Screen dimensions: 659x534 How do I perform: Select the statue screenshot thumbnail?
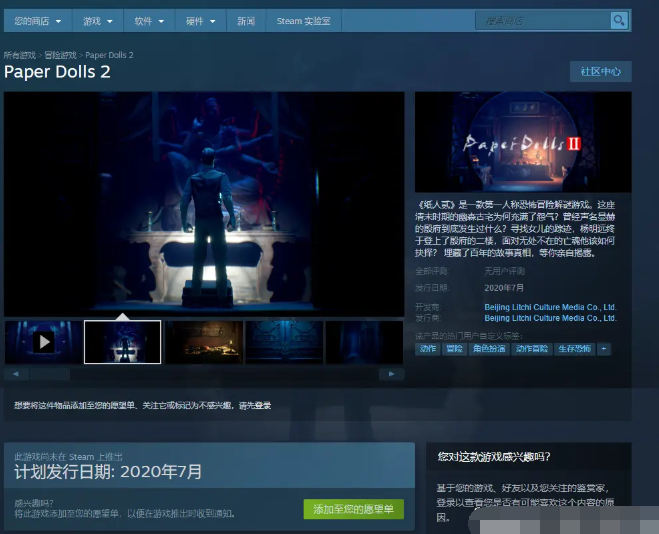pos(122,342)
